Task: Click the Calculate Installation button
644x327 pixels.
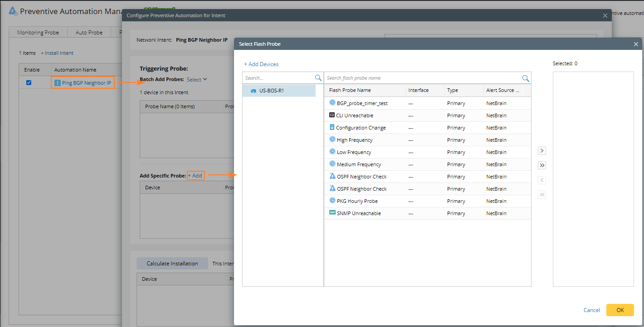Action: click(x=172, y=264)
